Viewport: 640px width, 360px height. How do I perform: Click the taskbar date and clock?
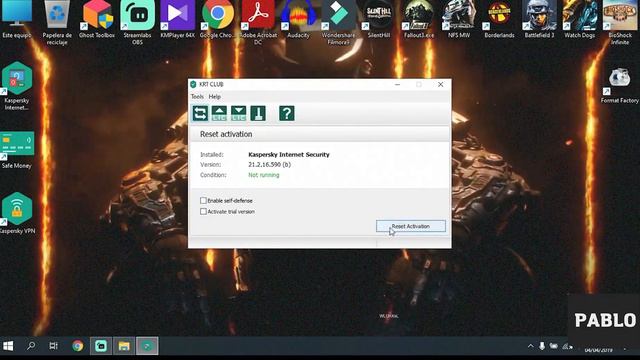598,349
